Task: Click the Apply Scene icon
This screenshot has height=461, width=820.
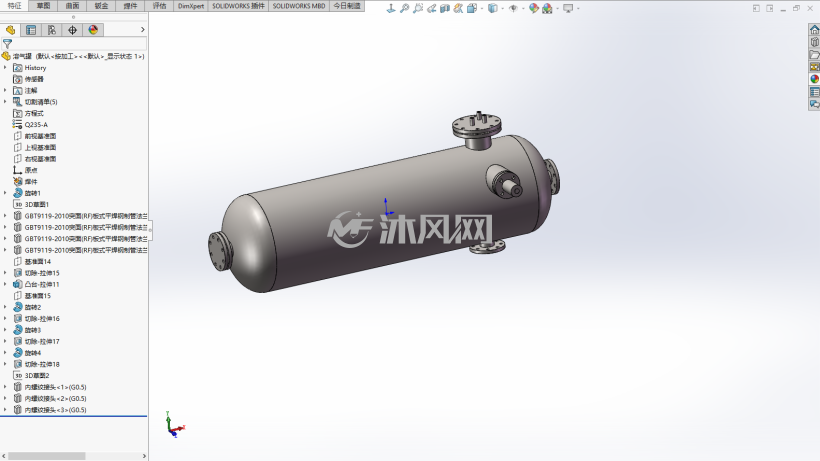Action: [x=547, y=8]
